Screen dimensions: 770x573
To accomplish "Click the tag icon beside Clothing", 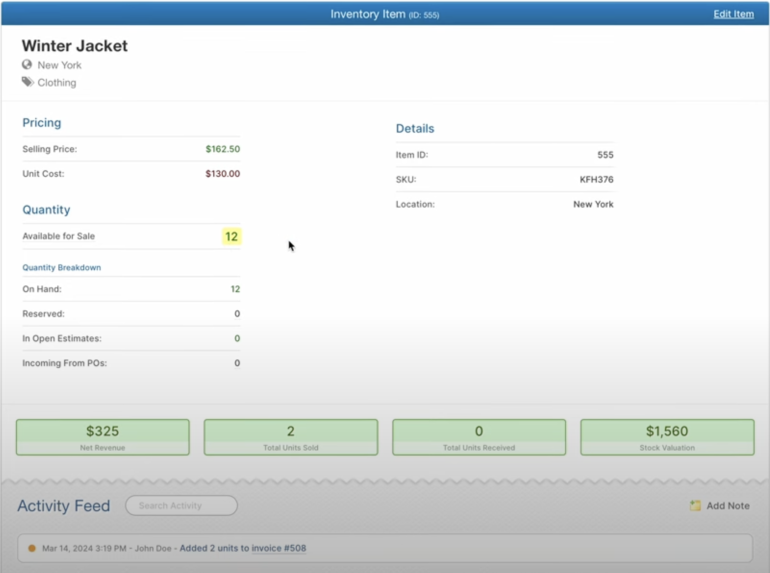I will 27,82.
